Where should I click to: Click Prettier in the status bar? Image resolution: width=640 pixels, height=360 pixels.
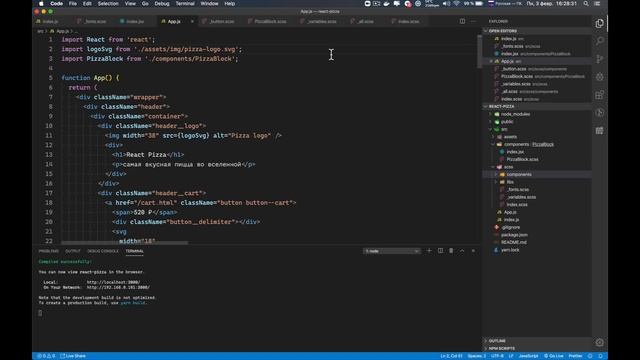pyautogui.click(x=575, y=356)
